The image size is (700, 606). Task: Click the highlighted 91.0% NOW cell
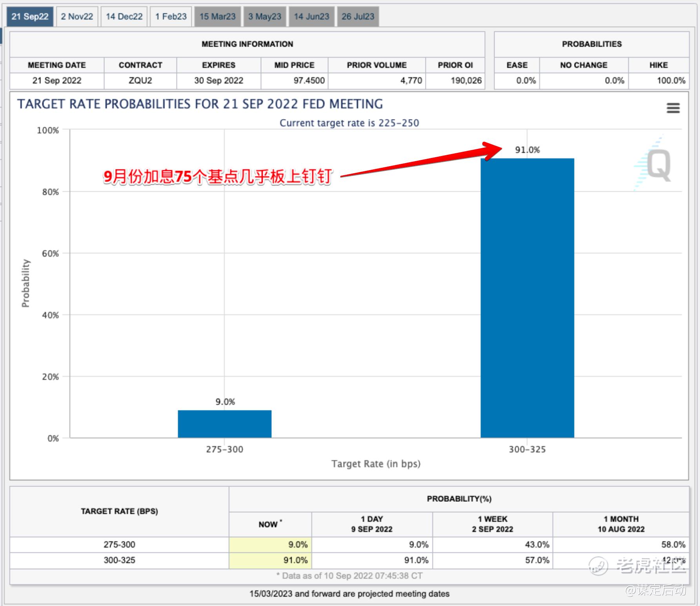[270, 560]
